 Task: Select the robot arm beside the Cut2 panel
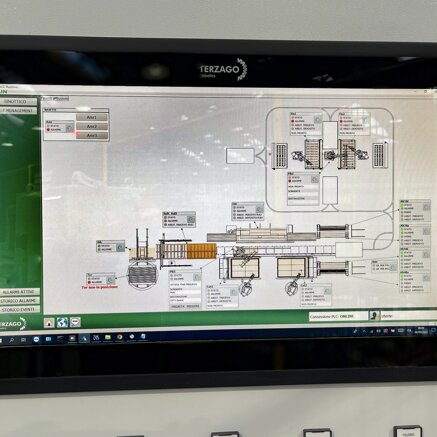(292, 286)
